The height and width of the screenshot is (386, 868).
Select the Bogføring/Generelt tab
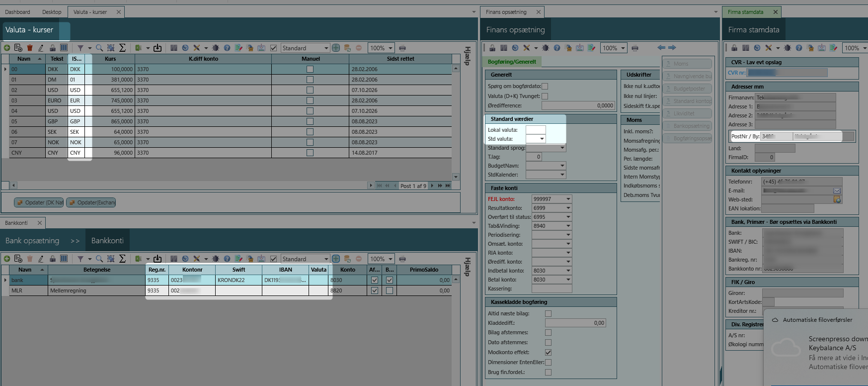point(512,62)
